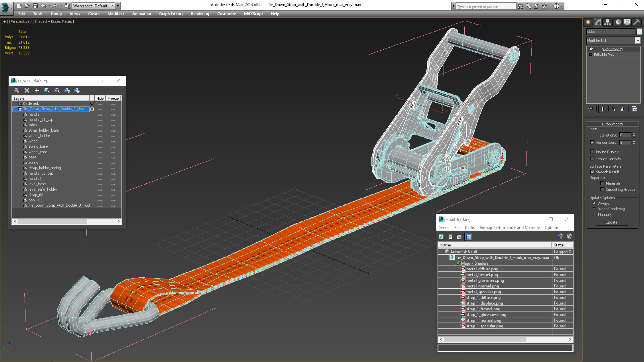Add selected objects to layer plus icon

click(x=37, y=90)
